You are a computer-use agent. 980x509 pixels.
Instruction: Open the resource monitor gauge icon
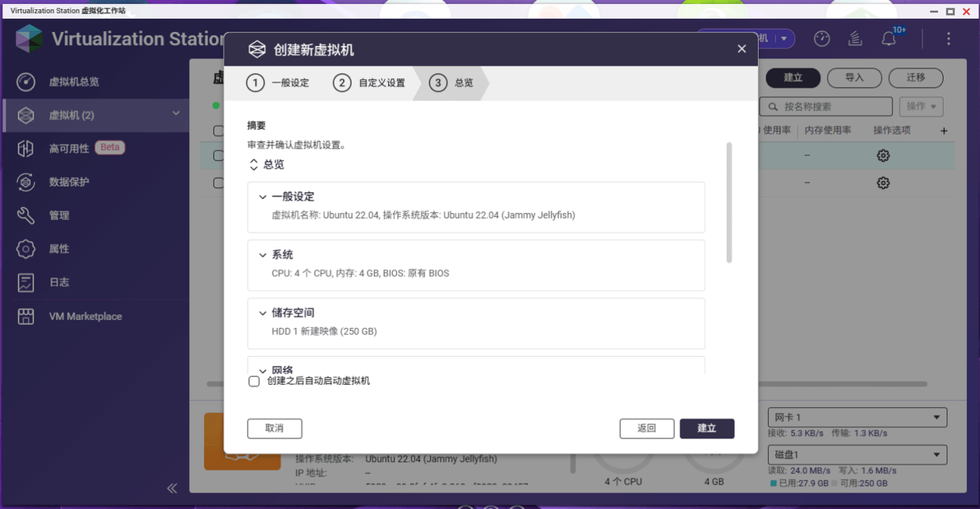point(822,39)
